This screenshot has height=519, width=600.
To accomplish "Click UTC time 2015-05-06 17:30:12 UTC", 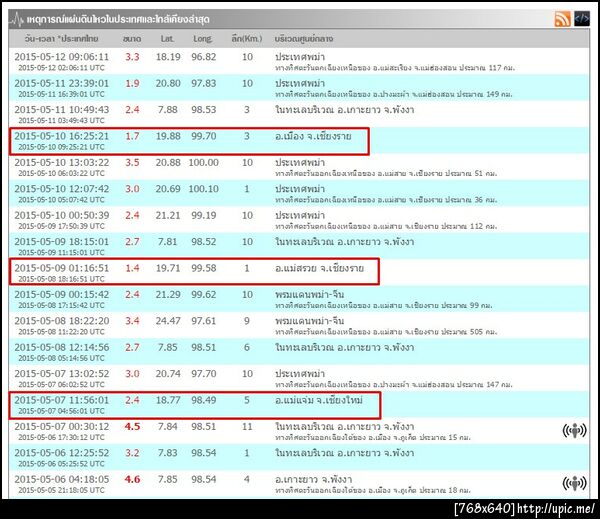I will click(x=61, y=438).
